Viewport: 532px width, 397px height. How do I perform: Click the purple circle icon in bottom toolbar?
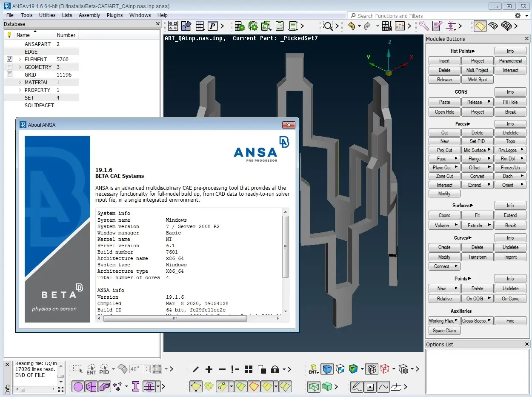[x=78, y=386]
